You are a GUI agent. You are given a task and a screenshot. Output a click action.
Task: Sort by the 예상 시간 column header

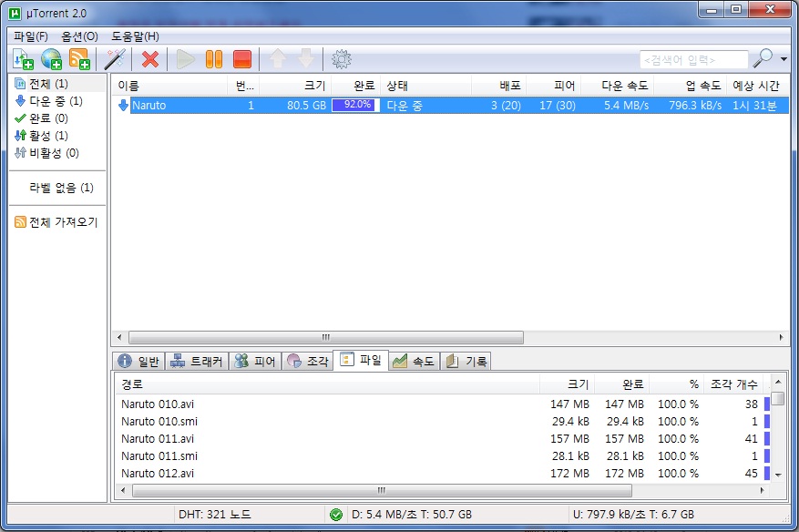tap(757, 86)
